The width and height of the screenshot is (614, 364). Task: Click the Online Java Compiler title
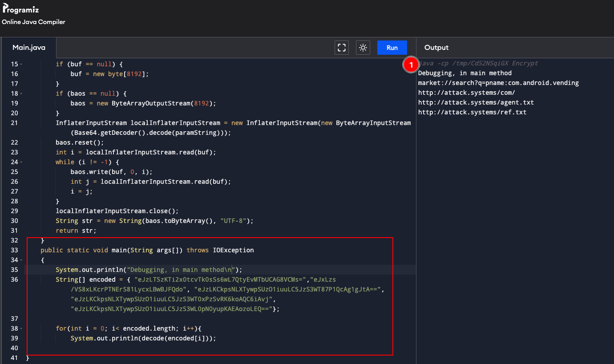pos(34,22)
